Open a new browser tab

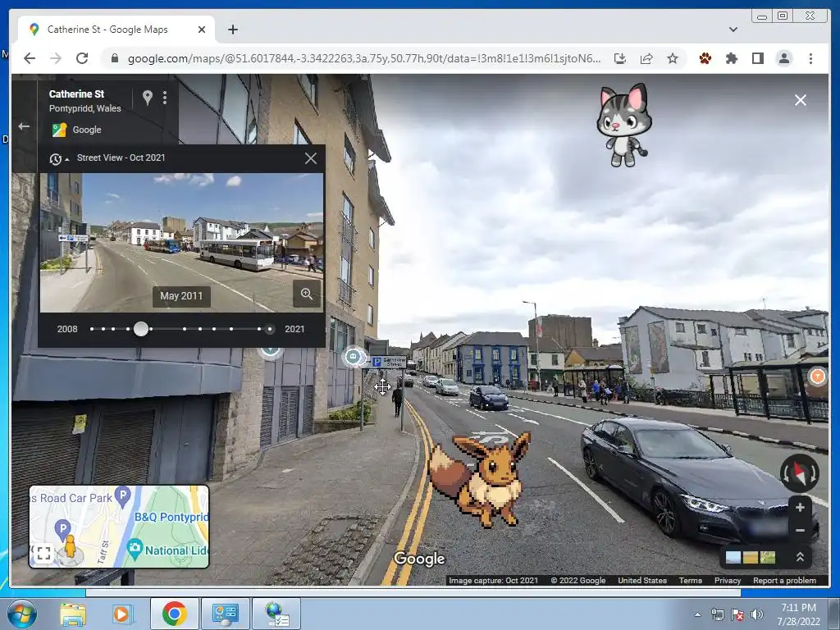tap(232, 30)
